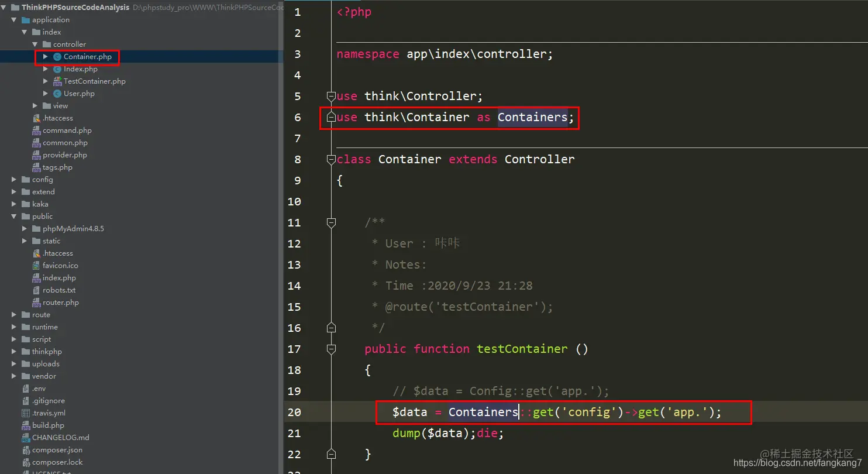Image resolution: width=868 pixels, height=474 pixels.
Task: Click the application folder icon
Action: click(26, 20)
